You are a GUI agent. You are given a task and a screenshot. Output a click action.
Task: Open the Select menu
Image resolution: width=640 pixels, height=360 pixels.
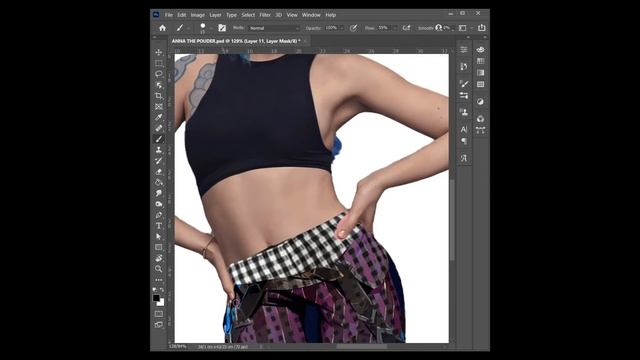[248, 15]
